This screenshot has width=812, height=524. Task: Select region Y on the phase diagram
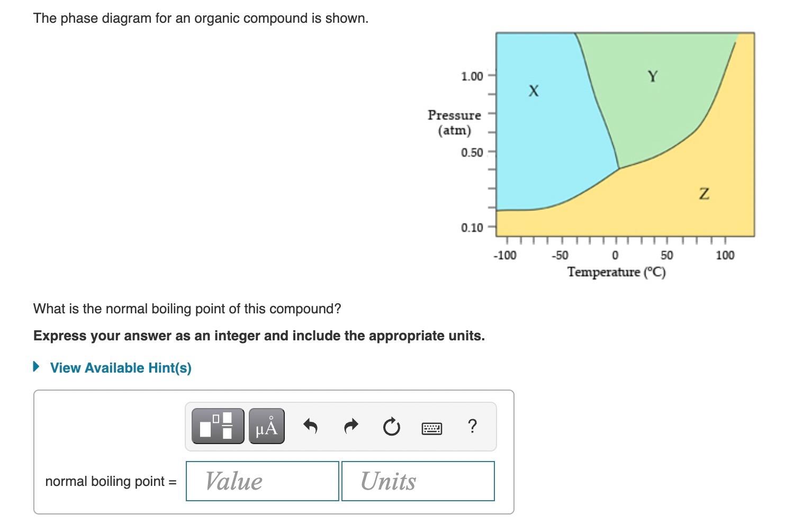point(653,76)
